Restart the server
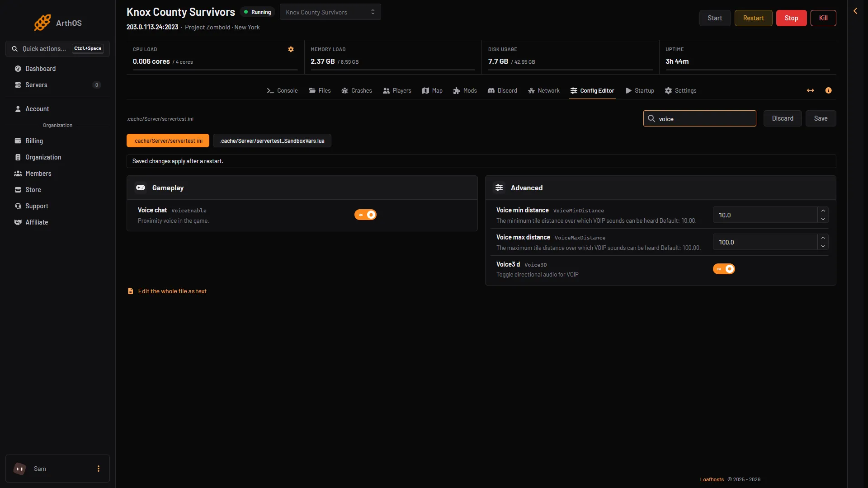This screenshot has width=868, height=488. [x=753, y=18]
